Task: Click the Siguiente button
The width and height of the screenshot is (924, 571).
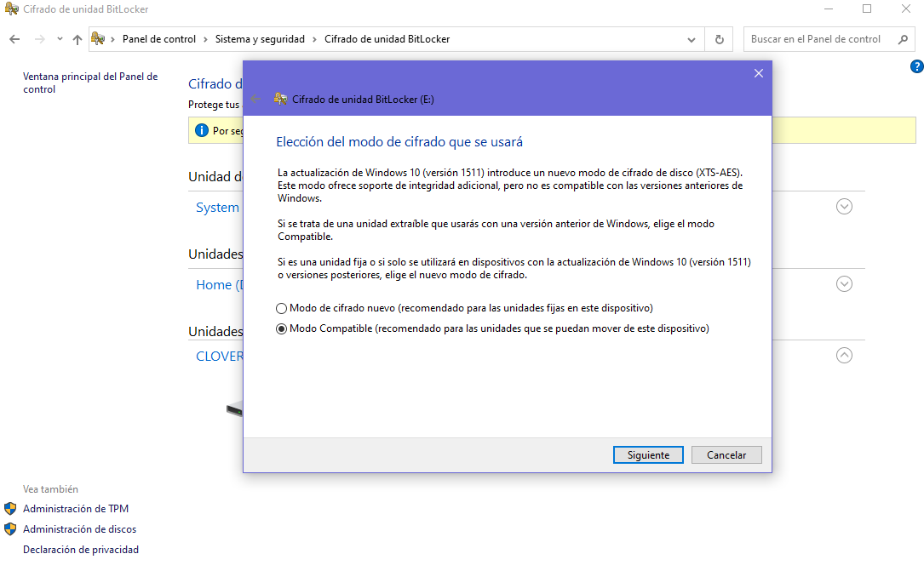Action: (x=648, y=455)
